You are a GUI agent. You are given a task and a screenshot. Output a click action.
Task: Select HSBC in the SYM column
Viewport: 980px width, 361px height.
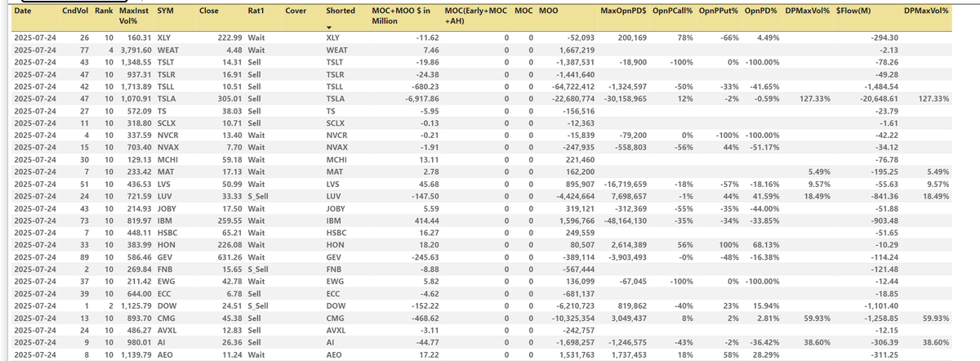point(167,232)
